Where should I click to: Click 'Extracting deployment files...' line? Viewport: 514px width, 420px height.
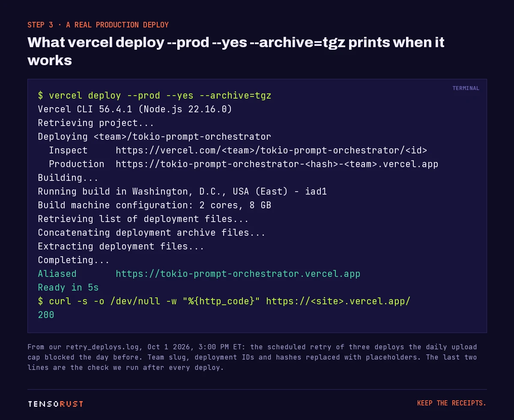[x=121, y=246]
